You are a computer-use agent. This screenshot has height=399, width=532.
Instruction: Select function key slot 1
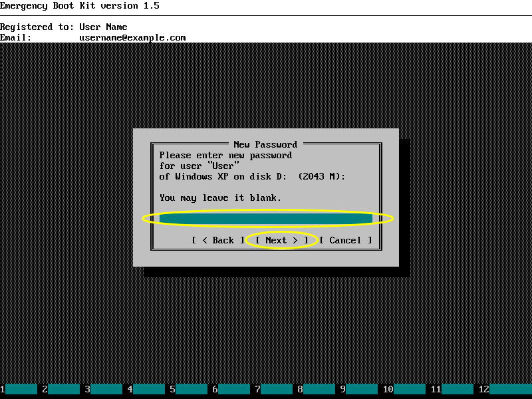click(x=19, y=389)
